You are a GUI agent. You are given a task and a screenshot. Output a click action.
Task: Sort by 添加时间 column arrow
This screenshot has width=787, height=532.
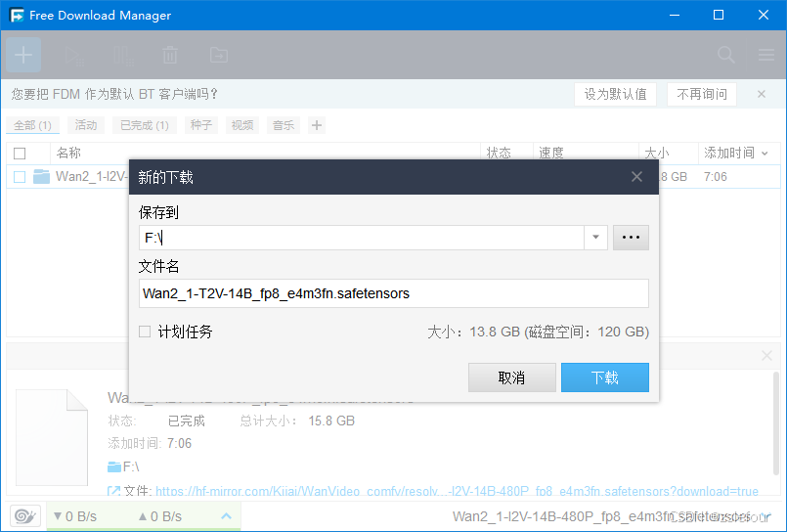pos(765,154)
